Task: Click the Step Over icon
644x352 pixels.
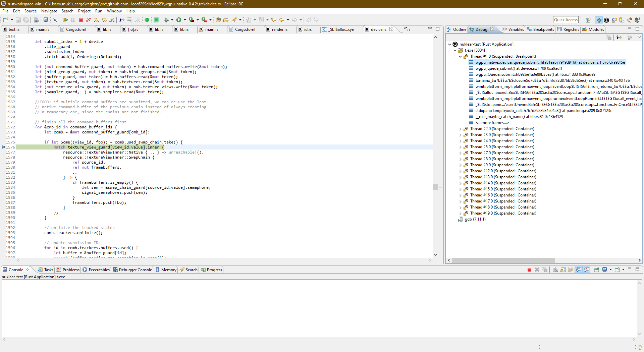Action: [104, 20]
